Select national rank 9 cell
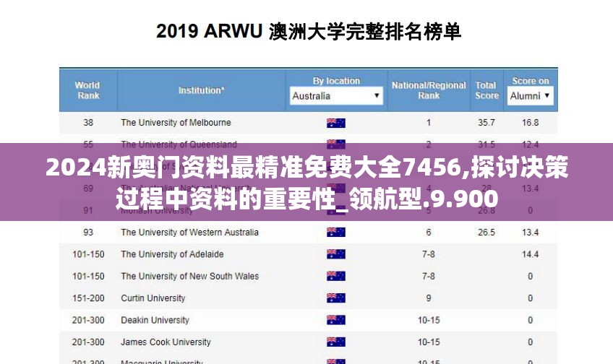Viewport: 613px width, 364px height. pyautogui.click(x=429, y=298)
